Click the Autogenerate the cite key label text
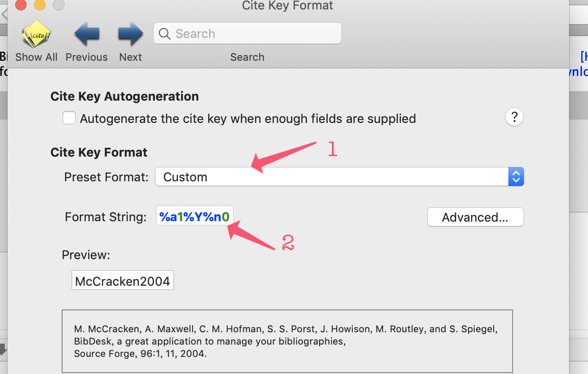The image size is (588, 374). point(248,119)
